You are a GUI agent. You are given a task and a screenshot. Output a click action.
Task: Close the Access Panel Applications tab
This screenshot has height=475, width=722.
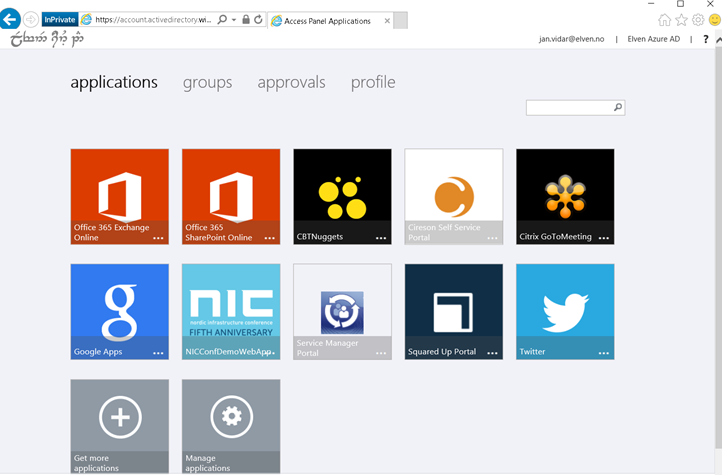tap(387, 21)
